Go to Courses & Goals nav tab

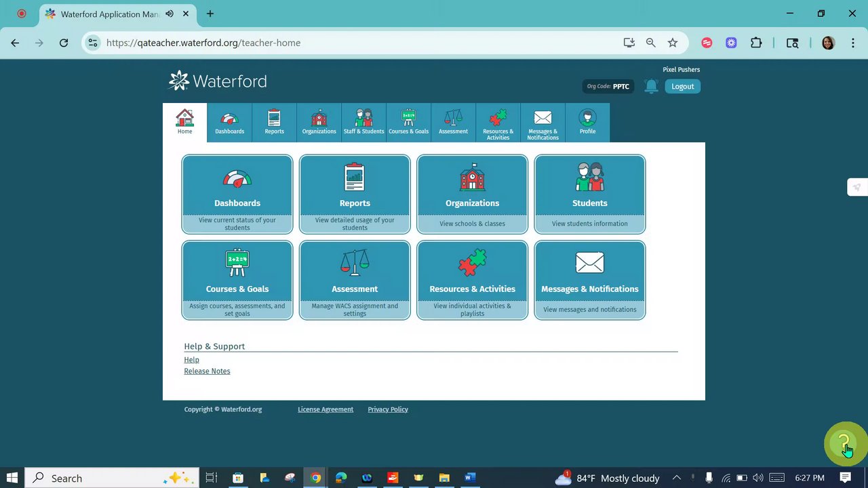408,123
